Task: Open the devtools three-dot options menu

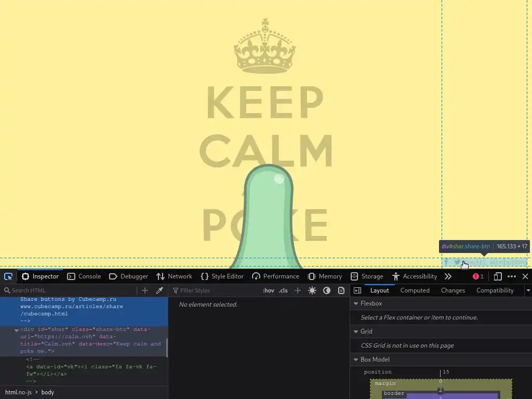Action: tap(512, 276)
